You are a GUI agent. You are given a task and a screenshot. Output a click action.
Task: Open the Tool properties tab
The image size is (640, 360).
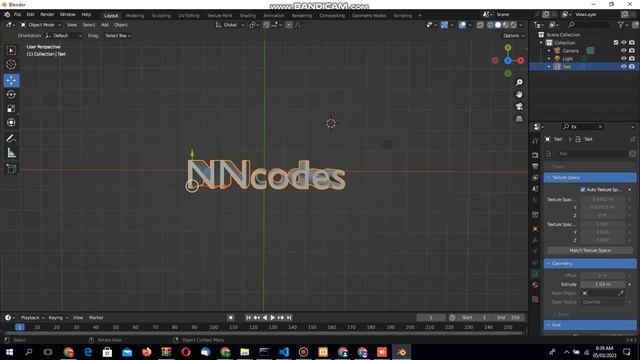click(535, 141)
